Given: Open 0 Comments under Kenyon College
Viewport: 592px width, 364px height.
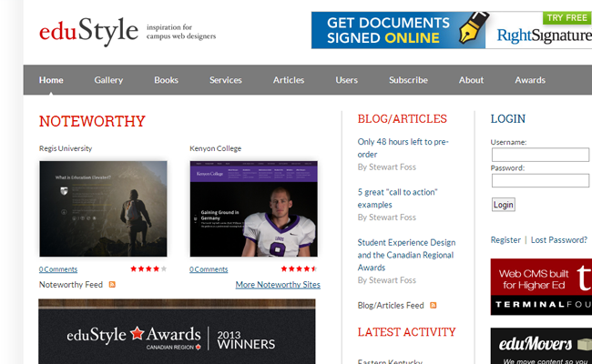Looking at the screenshot, I should [209, 269].
